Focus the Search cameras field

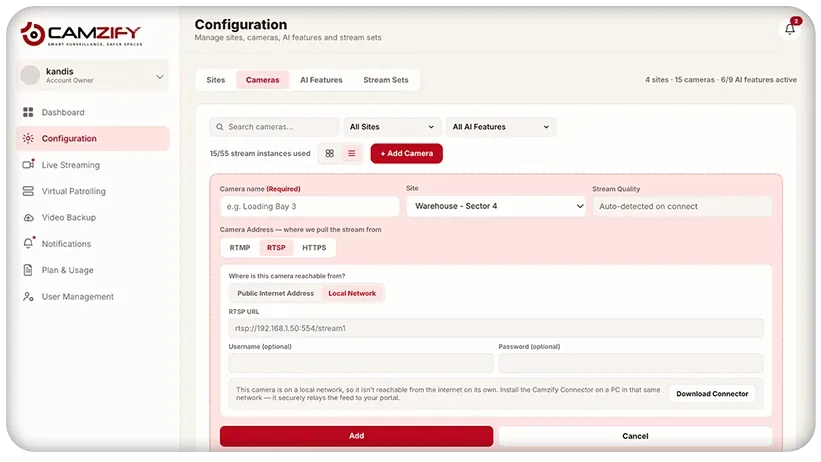pyautogui.click(x=274, y=127)
